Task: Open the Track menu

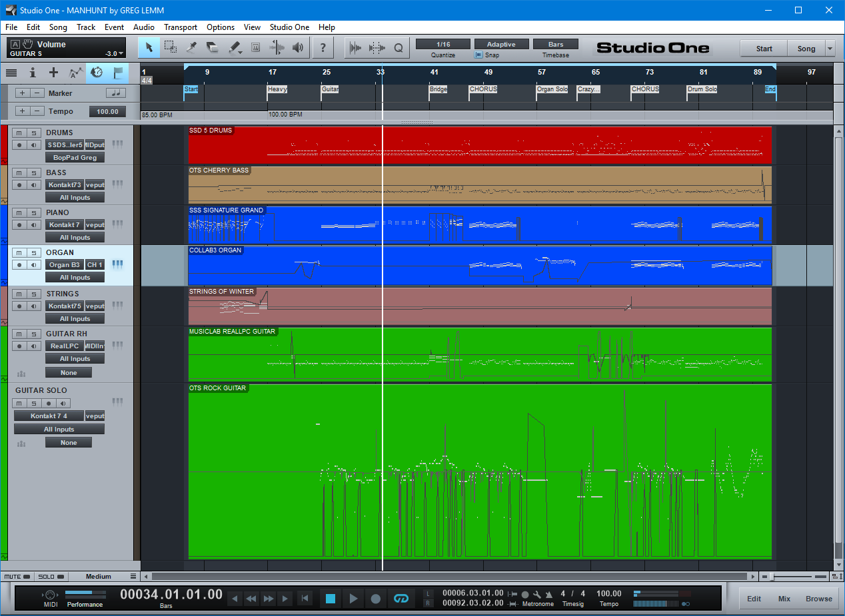Action: 86,27
